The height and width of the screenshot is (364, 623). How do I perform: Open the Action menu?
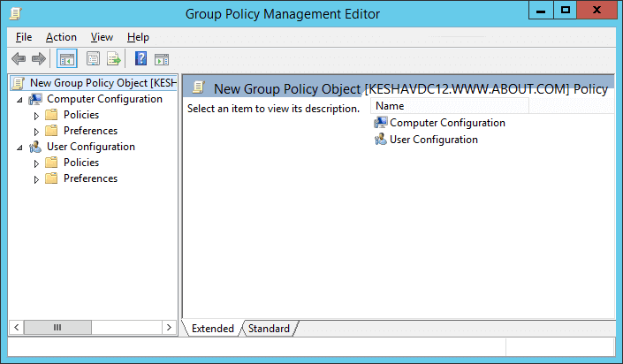point(61,37)
